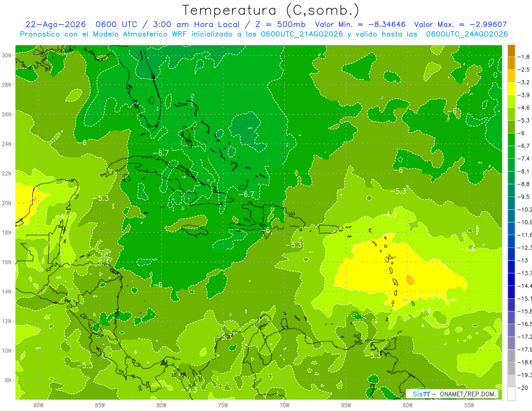Click the 'Valor Max. = -2.99607' readout
Screen dimensions: 532x411
click(460, 24)
